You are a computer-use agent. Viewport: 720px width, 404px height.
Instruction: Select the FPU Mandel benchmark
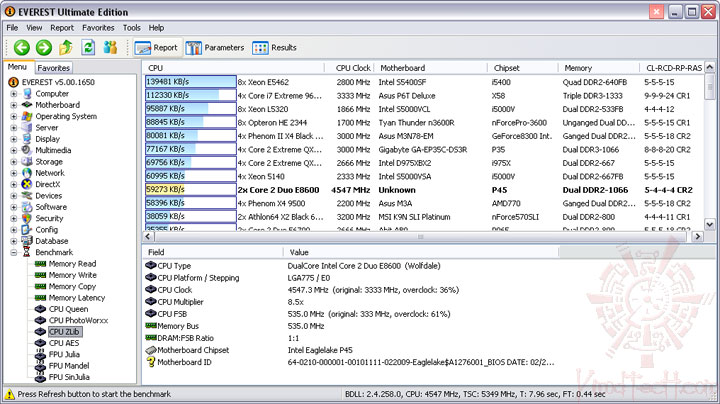coord(69,366)
